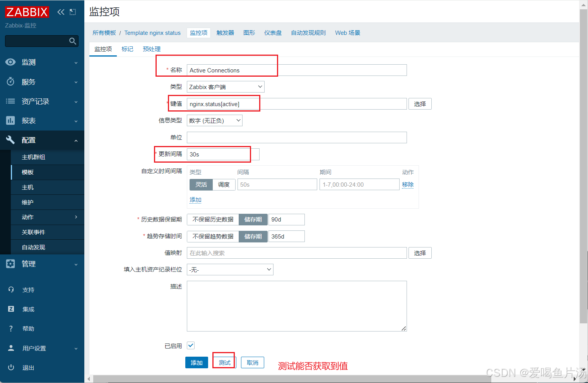Open 监控项 in the template navigation

pos(198,33)
